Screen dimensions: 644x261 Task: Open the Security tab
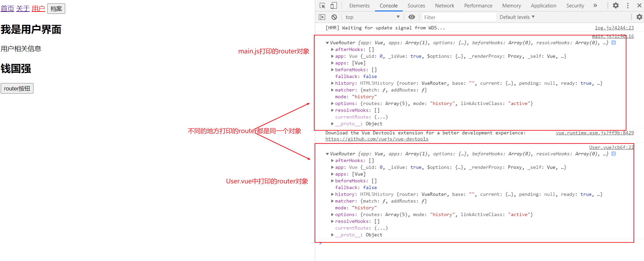575,6
